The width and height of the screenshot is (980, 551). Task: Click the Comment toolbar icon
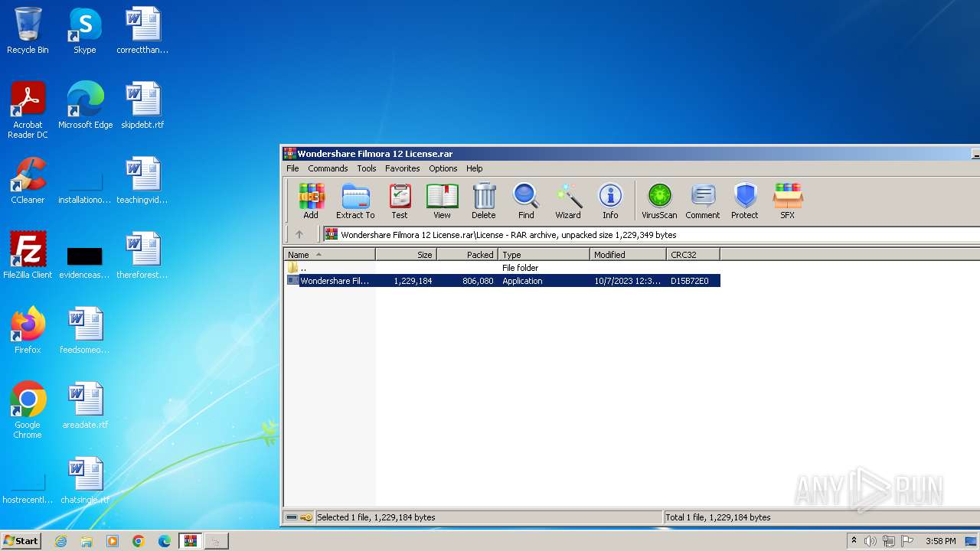703,201
